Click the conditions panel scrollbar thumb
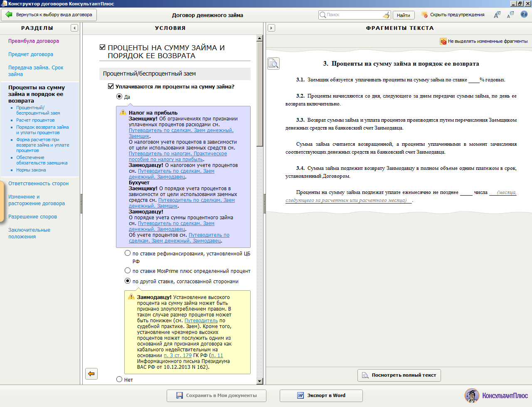532x407 pixels. [x=260, y=94]
